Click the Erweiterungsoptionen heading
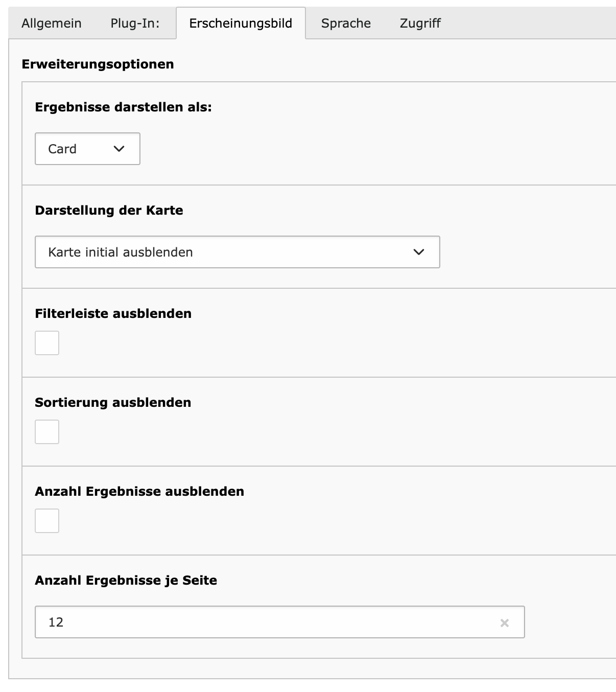 tap(98, 64)
